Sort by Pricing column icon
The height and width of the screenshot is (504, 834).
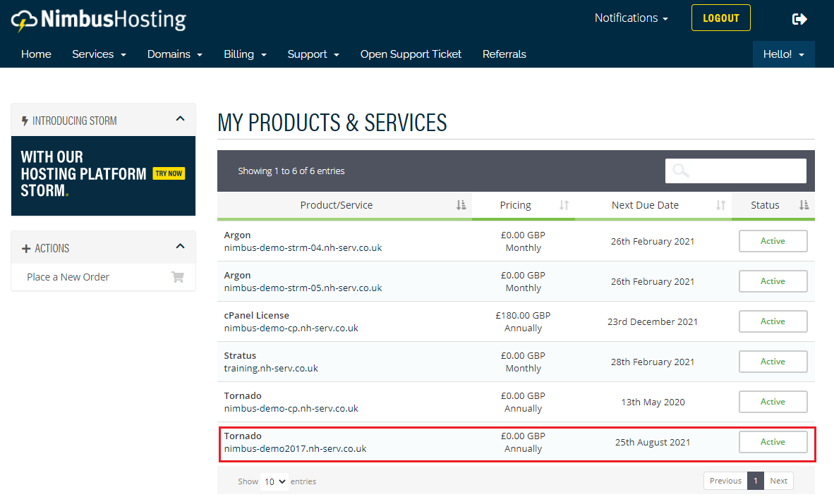pyautogui.click(x=564, y=205)
